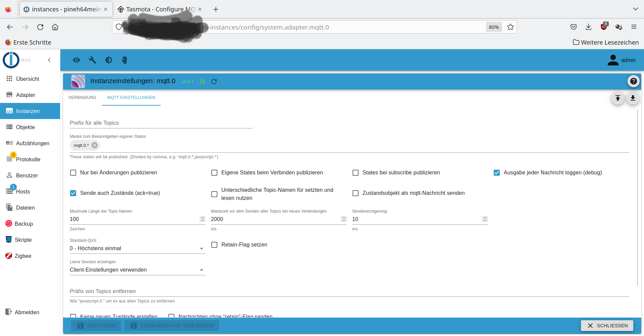Open the Leere Session erzwingen dropdown
644x336 pixels.
click(x=138, y=270)
